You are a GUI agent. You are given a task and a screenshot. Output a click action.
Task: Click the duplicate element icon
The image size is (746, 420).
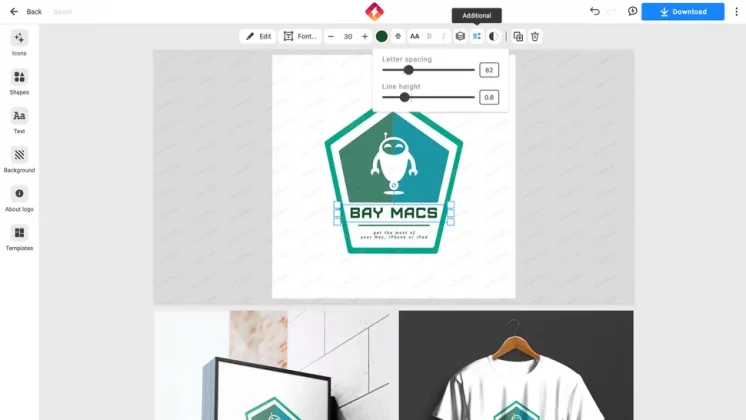518,36
